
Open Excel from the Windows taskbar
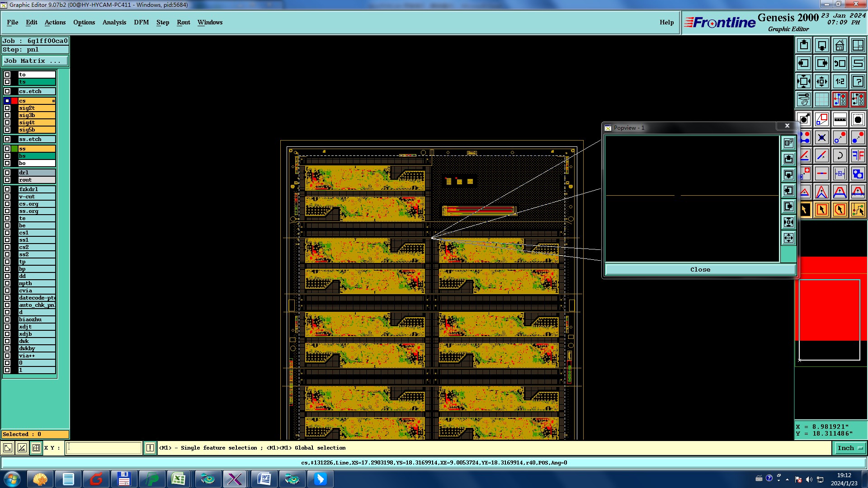coord(179,479)
